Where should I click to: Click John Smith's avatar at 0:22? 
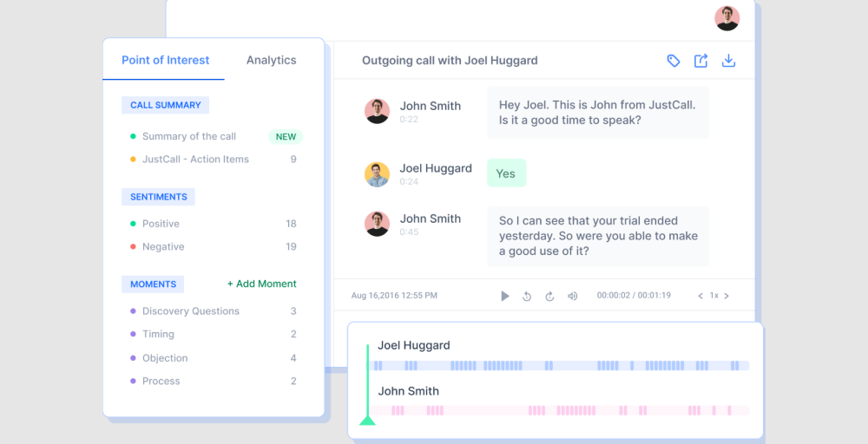coord(377,111)
